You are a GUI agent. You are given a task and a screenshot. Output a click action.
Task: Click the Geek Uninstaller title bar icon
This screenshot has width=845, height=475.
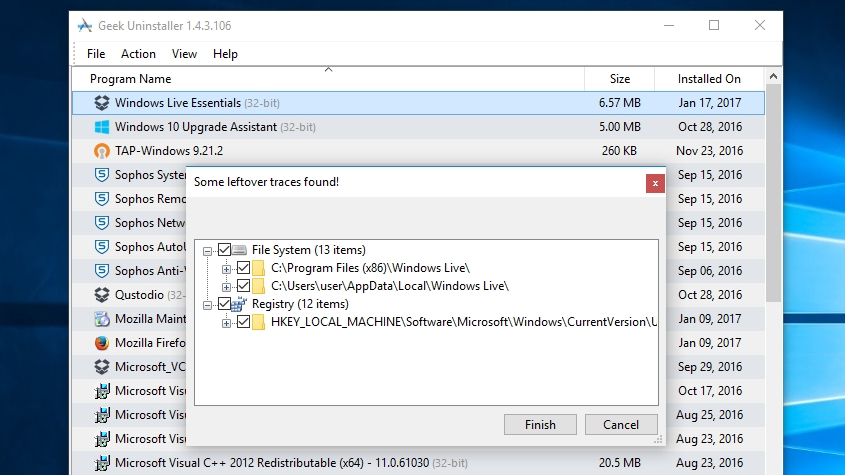pos(85,25)
